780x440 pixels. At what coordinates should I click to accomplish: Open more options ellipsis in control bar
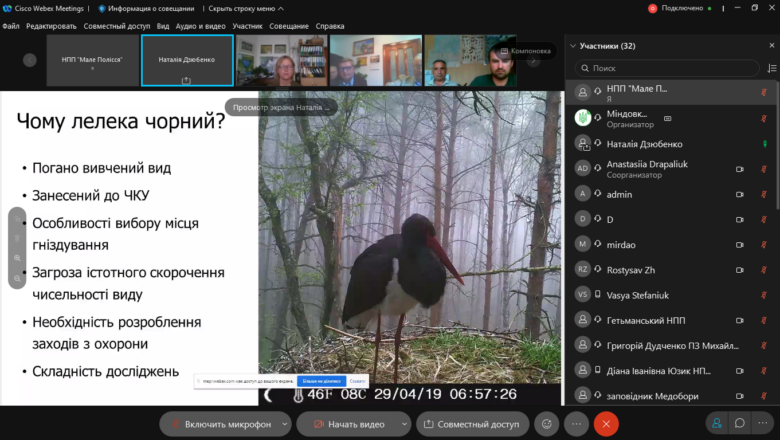coord(576,424)
